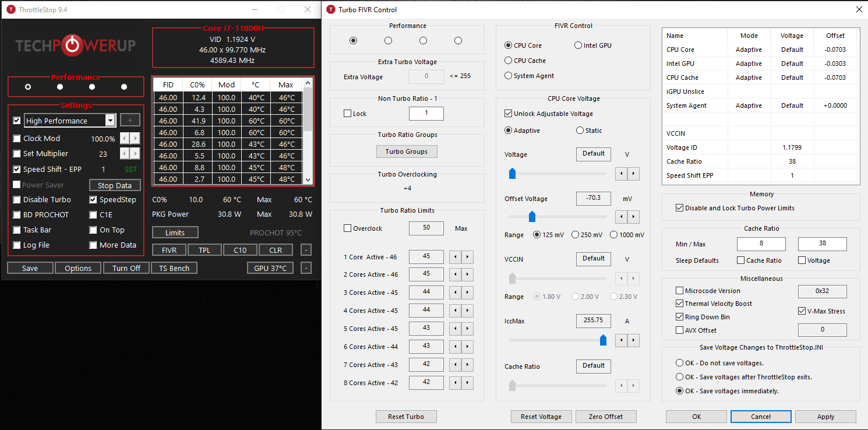868x430 pixels.
Task: Increase the 7 Cores Active turbo ratio
Action: [x=468, y=365]
